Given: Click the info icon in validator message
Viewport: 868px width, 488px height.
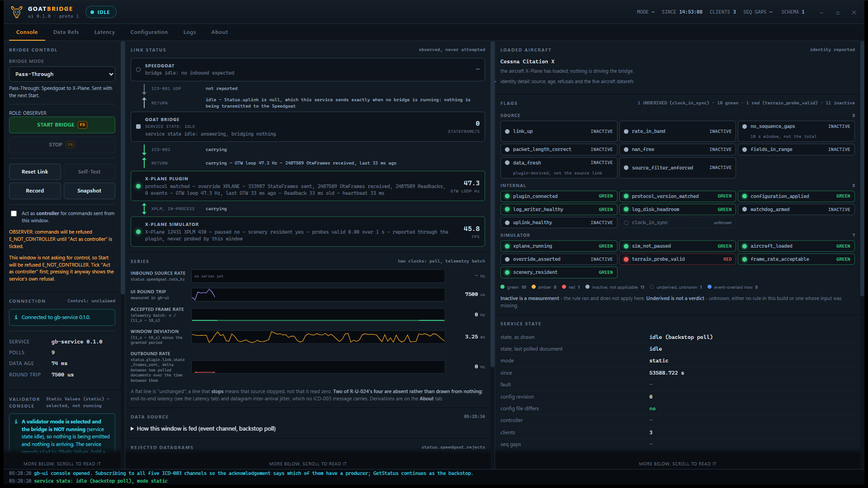Looking at the screenshot, I should [16, 422].
